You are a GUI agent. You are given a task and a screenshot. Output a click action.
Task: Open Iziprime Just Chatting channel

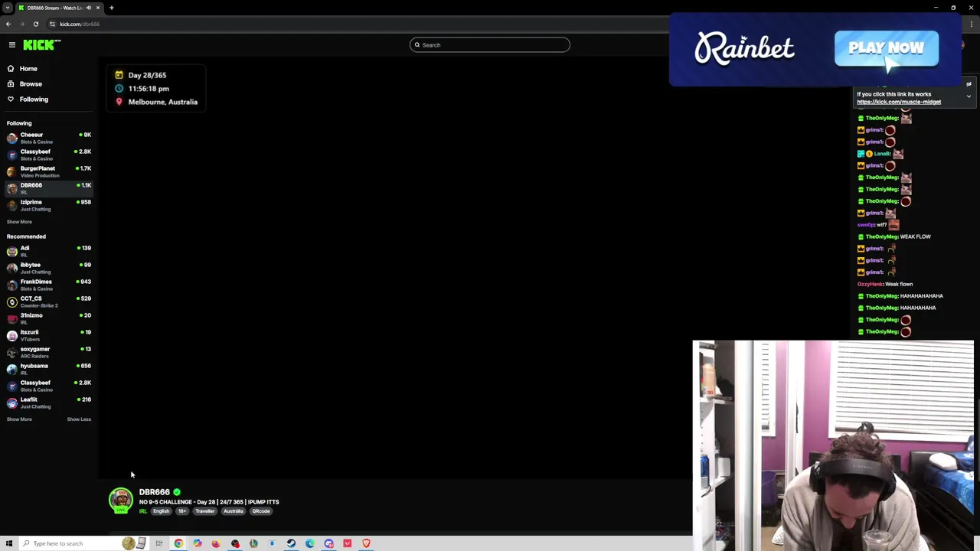[x=49, y=205]
